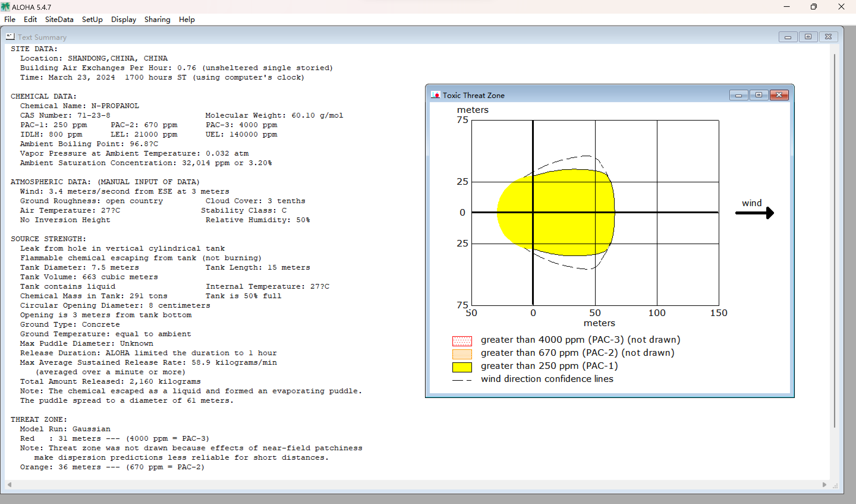
Task: Click 'Time: March 23, 2024' line
Action: pyautogui.click(x=162, y=78)
